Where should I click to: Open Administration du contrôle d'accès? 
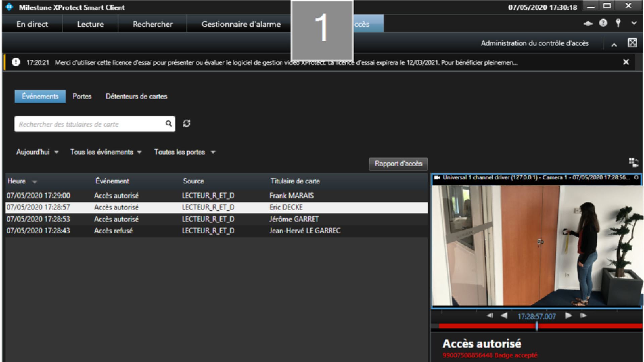(535, 43)
